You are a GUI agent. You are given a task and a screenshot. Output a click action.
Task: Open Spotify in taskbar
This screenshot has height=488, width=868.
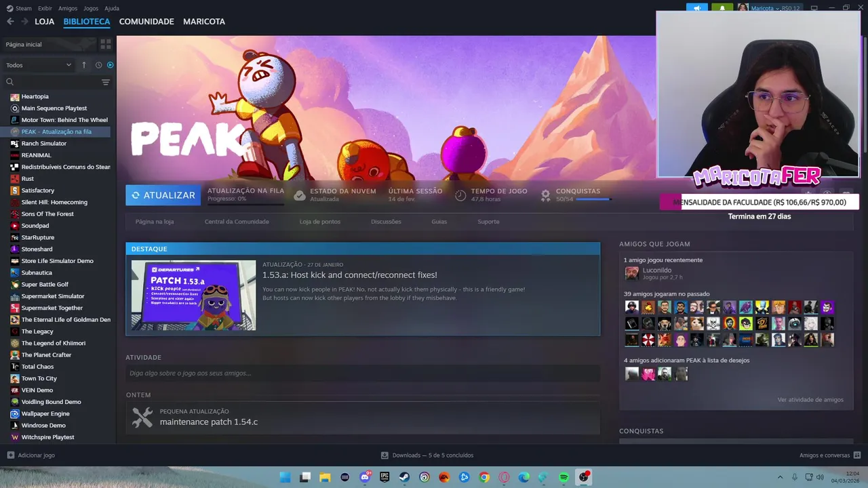pyautogui.click(x=564, y=477)
